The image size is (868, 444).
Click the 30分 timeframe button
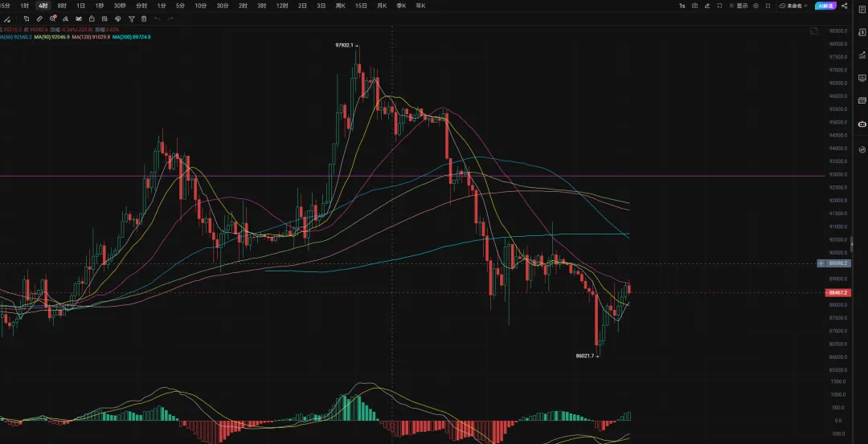pos(222,6)
